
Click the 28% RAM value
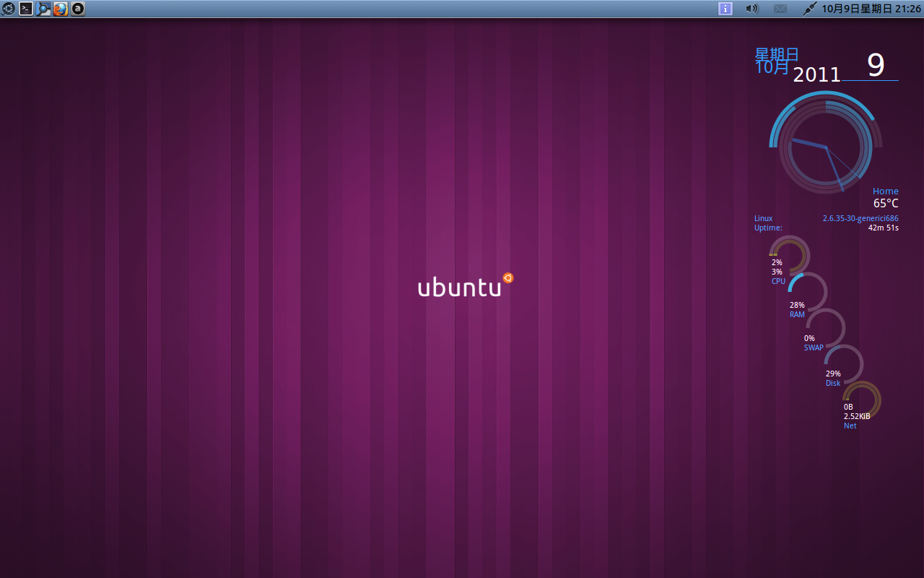pyautogui.click(x=797, y=305)
